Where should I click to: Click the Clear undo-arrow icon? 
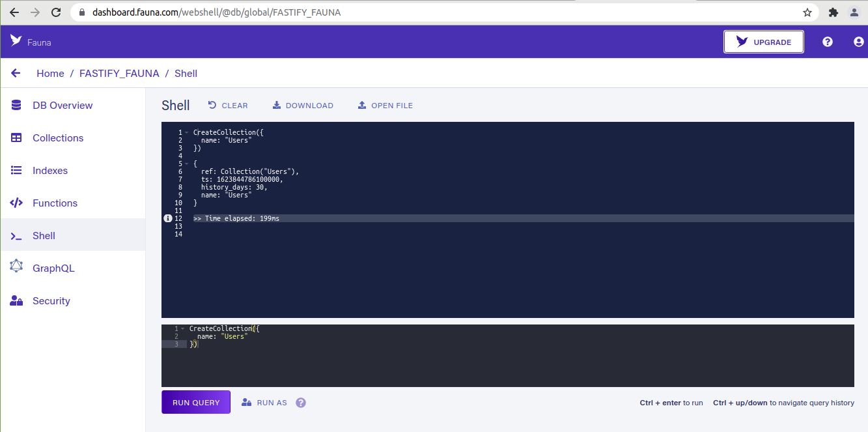[212, 105]
